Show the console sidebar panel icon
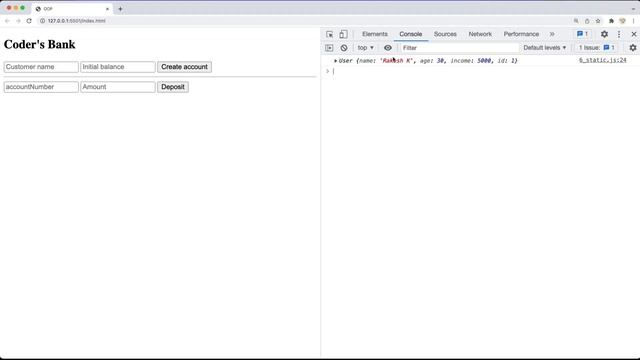640x360 pixels. pyautogui.click(x=329, y=48)
